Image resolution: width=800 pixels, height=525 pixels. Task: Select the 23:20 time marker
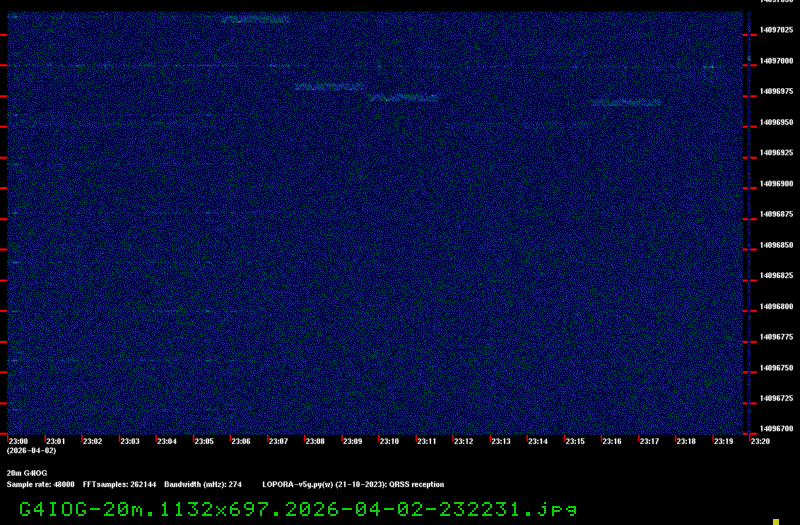[760, 441]
